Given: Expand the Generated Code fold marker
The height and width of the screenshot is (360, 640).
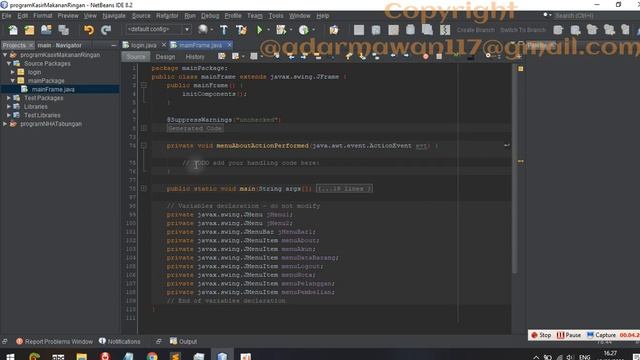Looking at the screenshot, I should click(x=144, y=128).
